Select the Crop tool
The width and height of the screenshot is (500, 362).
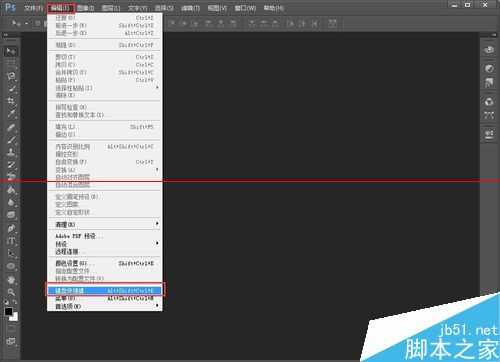coord(11,101)
